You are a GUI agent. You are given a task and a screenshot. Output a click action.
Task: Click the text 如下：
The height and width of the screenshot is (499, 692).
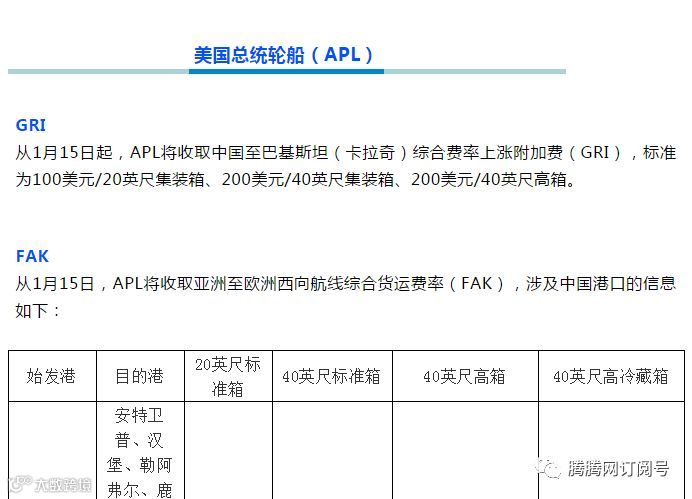click(x=38, y=311)
